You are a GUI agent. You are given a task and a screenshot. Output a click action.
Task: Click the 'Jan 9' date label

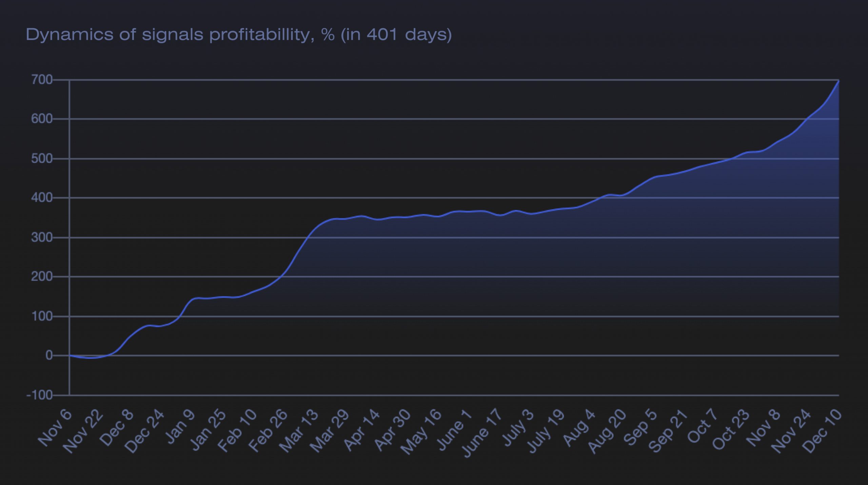tap(179, 427)
